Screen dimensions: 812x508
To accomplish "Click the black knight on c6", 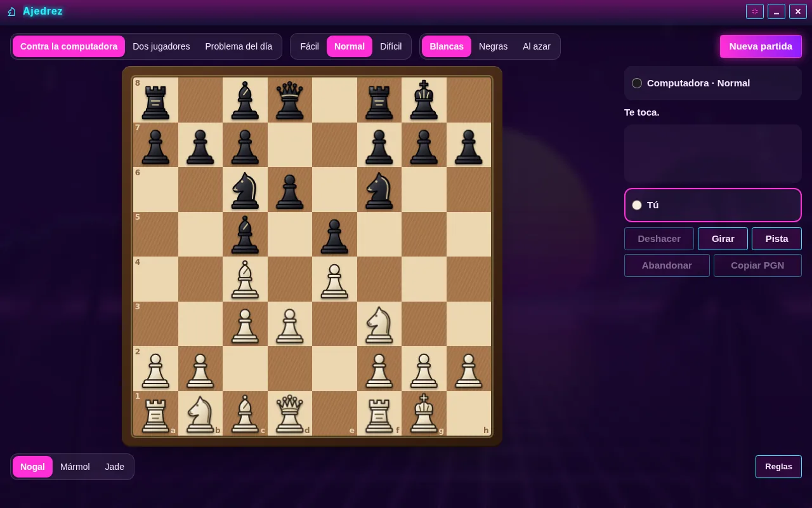I will pos(245,189).
